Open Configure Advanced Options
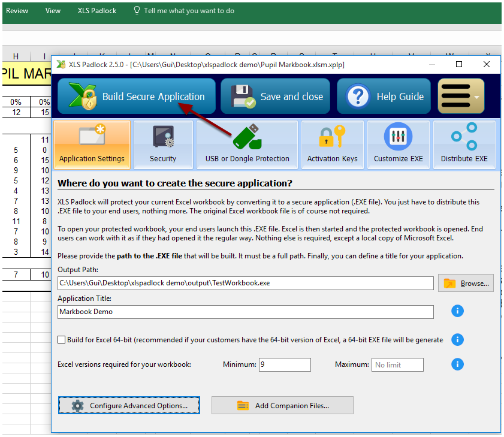The height and width of the screenshot is (437, 504). (129, 406)
